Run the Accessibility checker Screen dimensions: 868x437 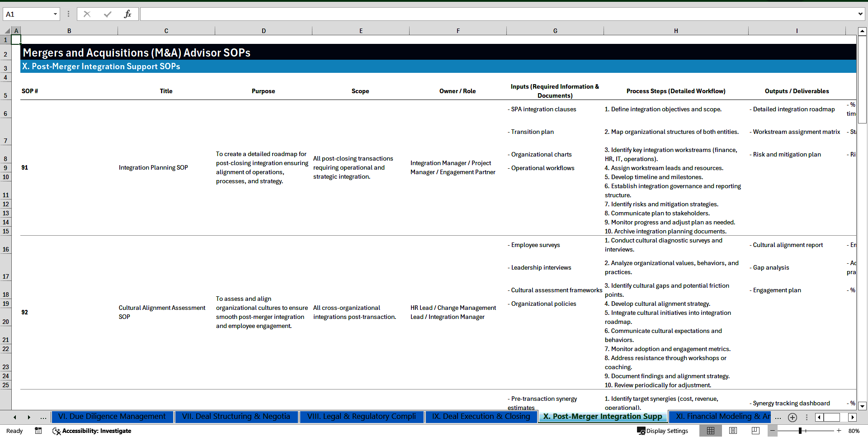pyautogui.click(x=92, y=431)
